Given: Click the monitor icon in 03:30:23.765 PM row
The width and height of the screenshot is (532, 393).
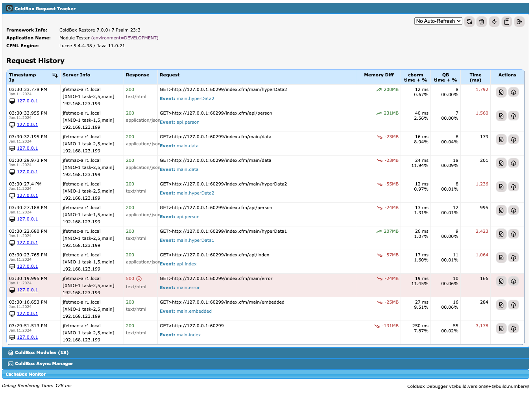Looking at the screenshot, I should click(12, 267).
